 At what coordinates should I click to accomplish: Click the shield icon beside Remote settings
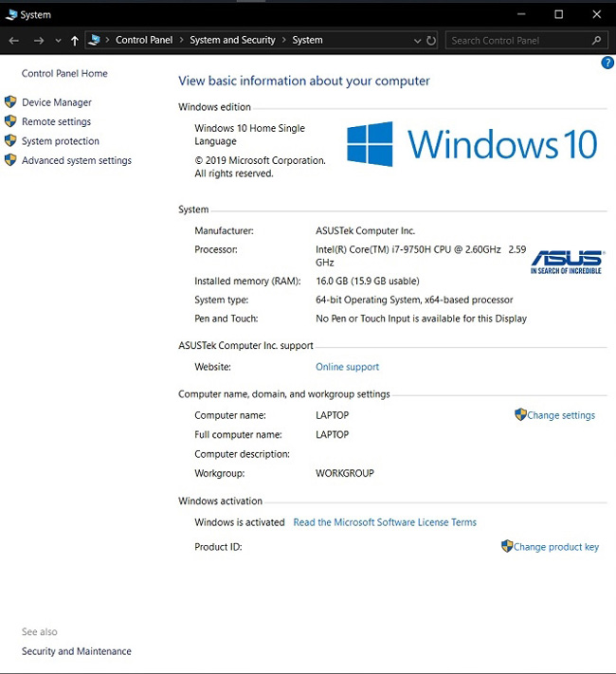[10, 121]
